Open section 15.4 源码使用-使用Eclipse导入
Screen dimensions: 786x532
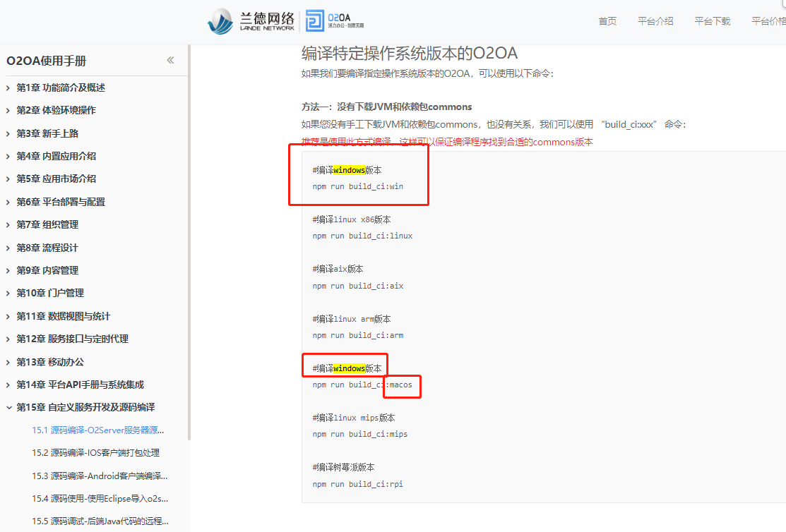pyautogui.click(x=100, y=498)
